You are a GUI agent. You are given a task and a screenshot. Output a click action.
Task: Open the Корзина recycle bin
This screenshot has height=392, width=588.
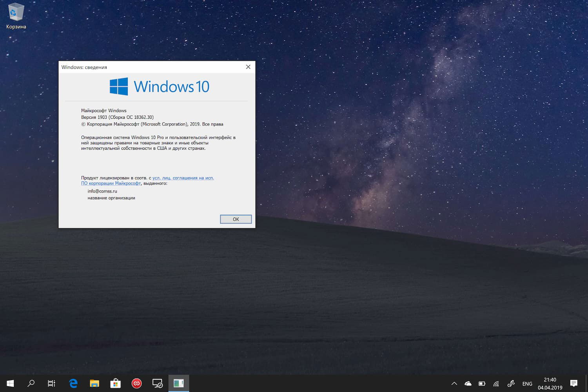coord(16,12)
